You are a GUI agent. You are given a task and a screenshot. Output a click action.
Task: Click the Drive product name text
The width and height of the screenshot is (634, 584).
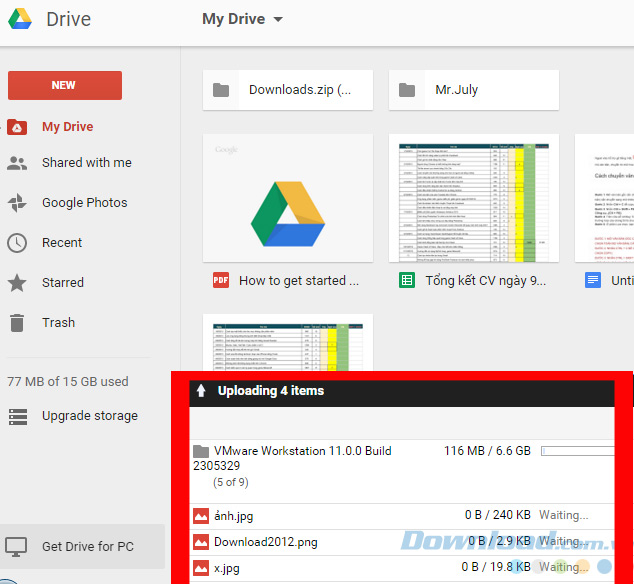(68, 19)
